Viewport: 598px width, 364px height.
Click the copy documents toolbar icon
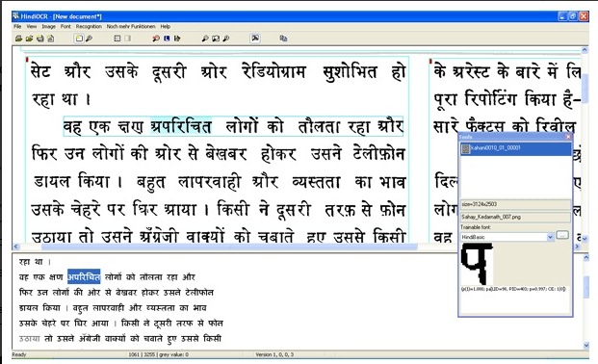pyautogui.click(x=283, y=39)
